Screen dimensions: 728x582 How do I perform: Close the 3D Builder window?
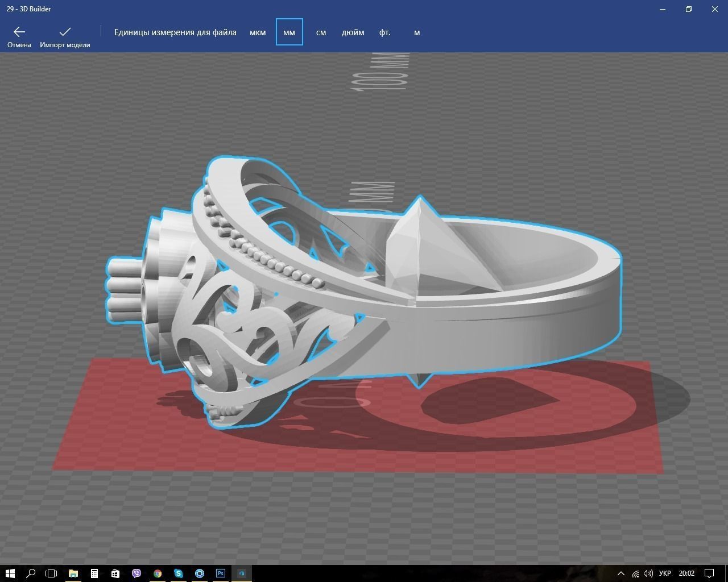coord(715,9)
